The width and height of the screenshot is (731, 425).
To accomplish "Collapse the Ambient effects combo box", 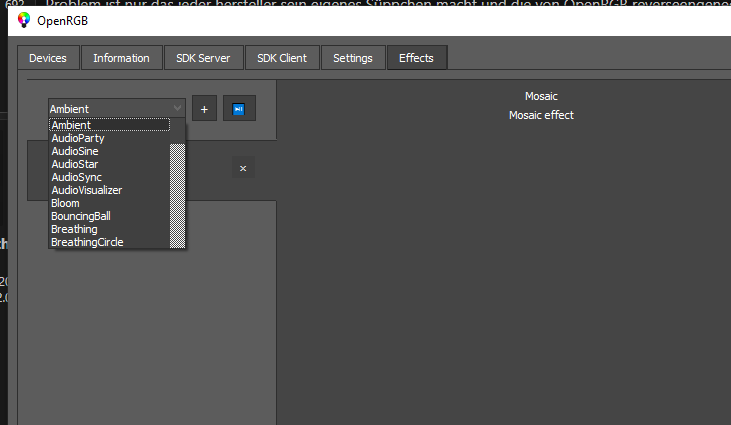I will 117,109.
